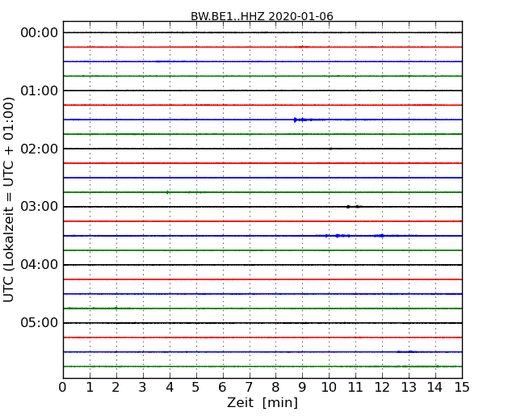This screenshot has height=420, width=525.
Task: Click the 05:00 time label
Action: pos(40,322)
